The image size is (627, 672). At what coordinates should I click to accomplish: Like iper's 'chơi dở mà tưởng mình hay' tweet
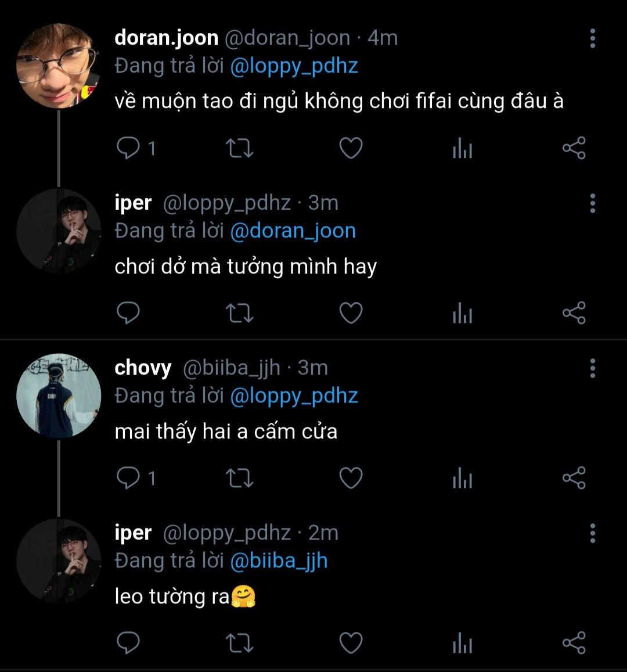click(x=351, y=314)
